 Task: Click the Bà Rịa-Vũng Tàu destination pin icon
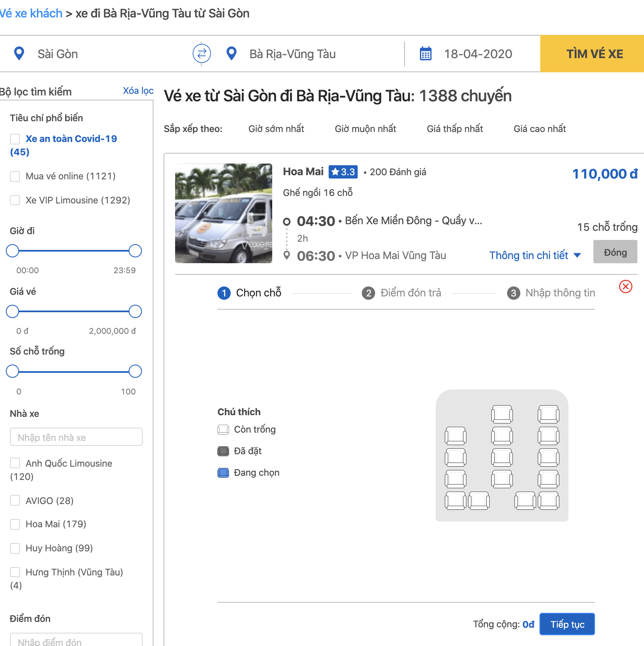click(x=232, y=54)
